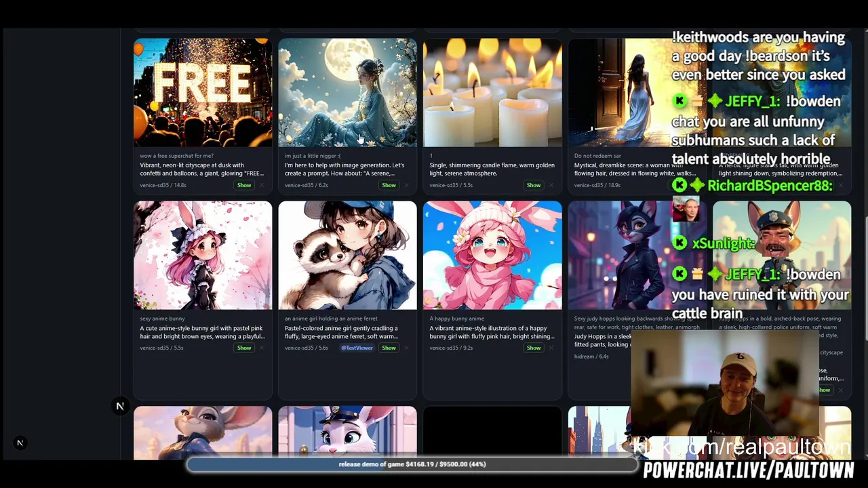Click the bunny girl card's 'venice-sd35 / 5.5s' label

coord(161,348)
